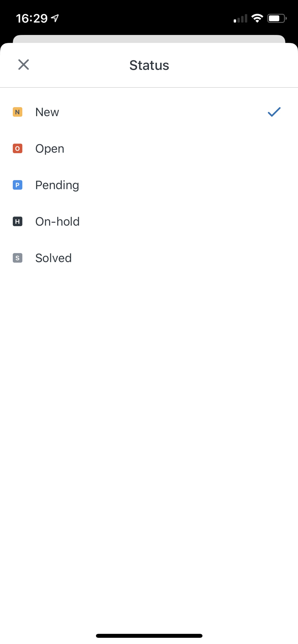Tap the blue P status icon

coord(18,185)
